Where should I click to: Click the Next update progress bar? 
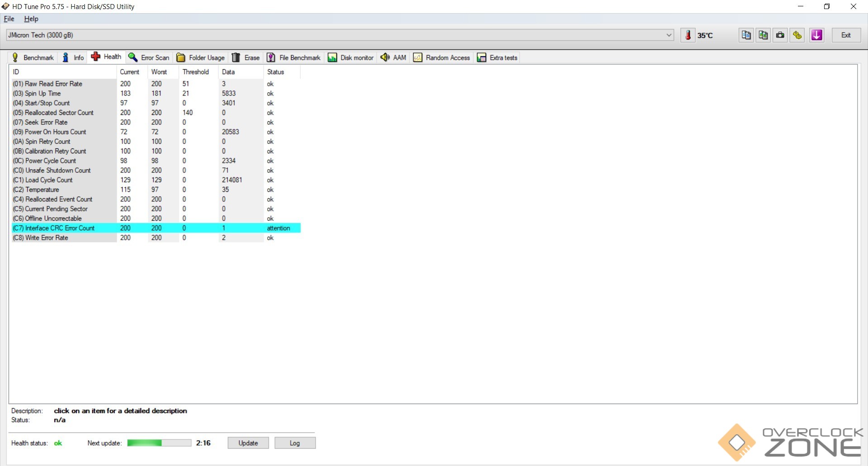click(x=159, y=443)
